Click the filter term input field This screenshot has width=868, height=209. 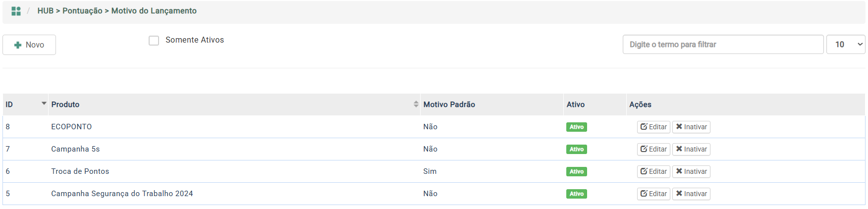click(722, 45)
